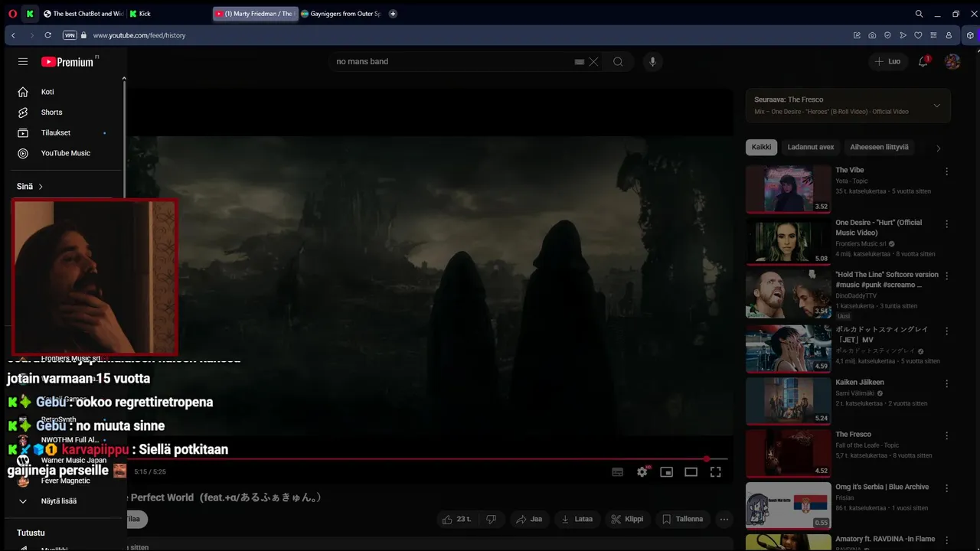Open video player settings gear
This screenshot has height=551, width=980.
[x=642, y=472]
